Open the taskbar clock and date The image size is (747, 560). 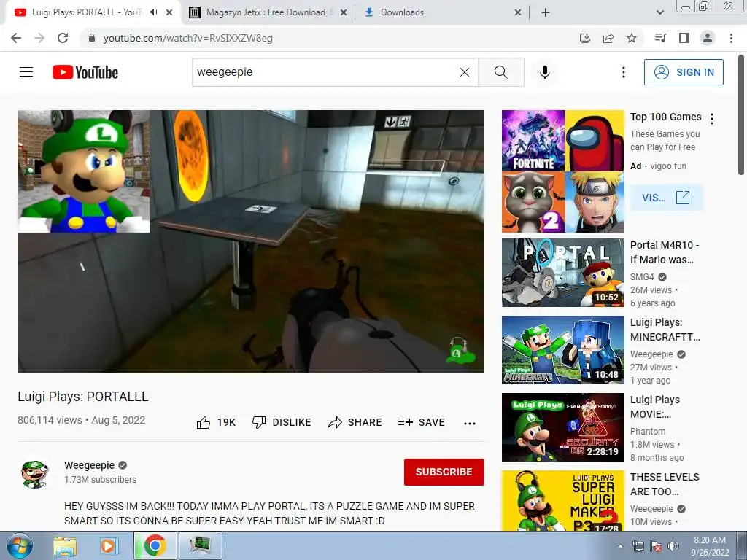point(710,546)
